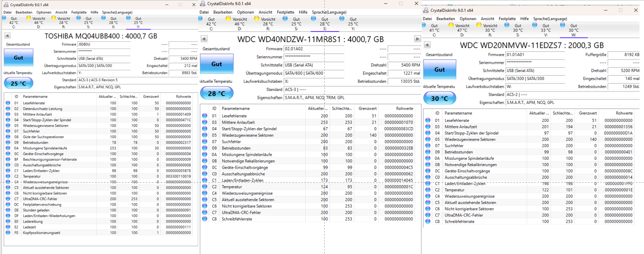Screen dimensions: 644x254
Task: Open Ansicht menu in WD40NDZW window
Action: pos(265,12)
